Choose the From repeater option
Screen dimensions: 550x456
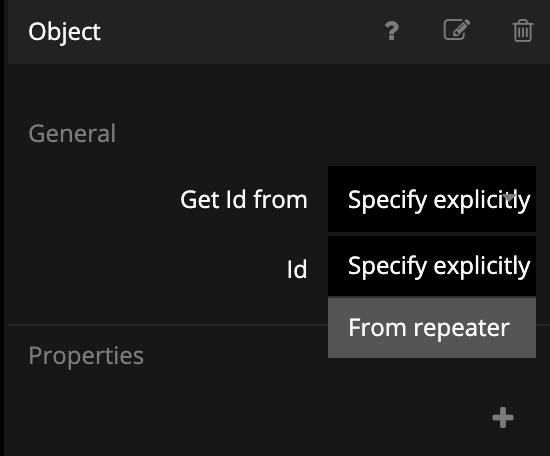point(432,328)
